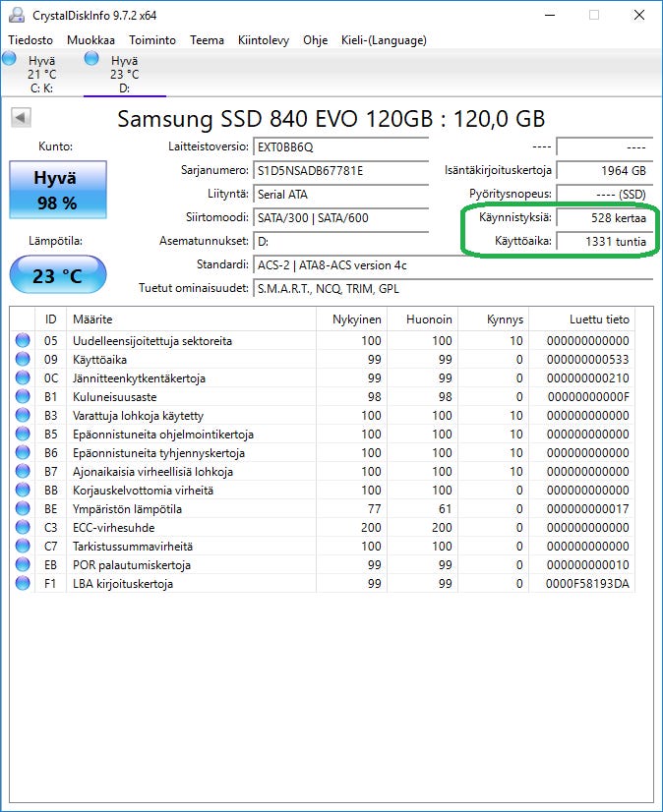
Task: Switch to the C: K: disk tab
Action: point(42,74)
